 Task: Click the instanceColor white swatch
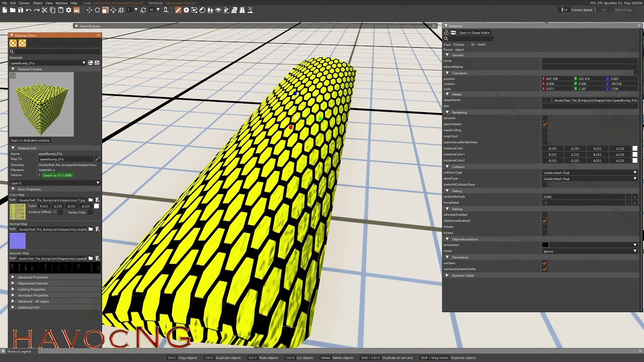pyautogui.click(x=635, y=148)
